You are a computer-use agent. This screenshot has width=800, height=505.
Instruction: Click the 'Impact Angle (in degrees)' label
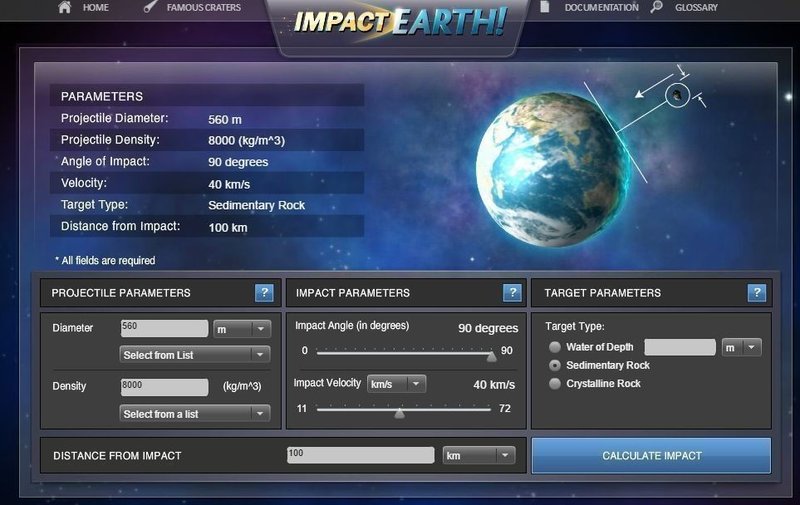pyautogui.click(x=352, y=326)
